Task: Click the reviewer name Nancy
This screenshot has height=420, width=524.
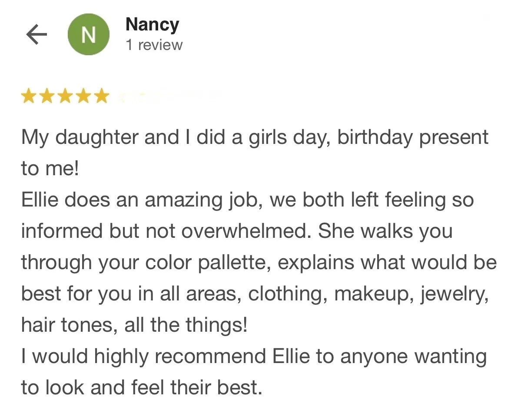Action: tap(152, 24)
